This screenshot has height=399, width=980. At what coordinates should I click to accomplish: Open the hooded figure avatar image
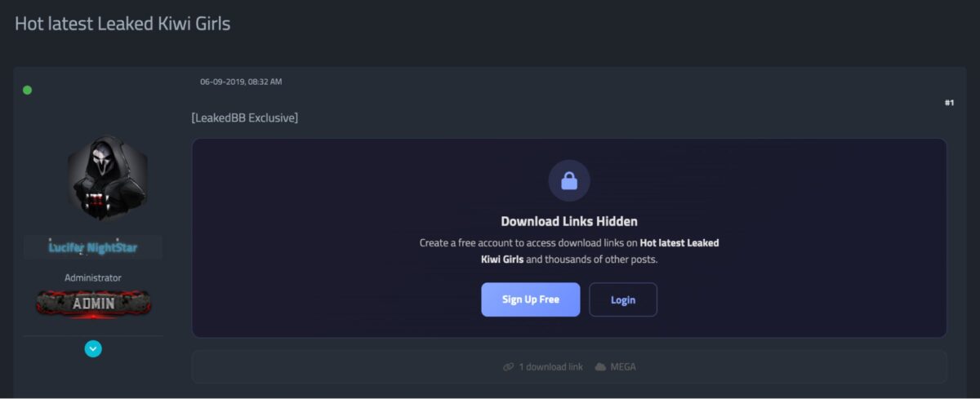(x=107, y=177)
